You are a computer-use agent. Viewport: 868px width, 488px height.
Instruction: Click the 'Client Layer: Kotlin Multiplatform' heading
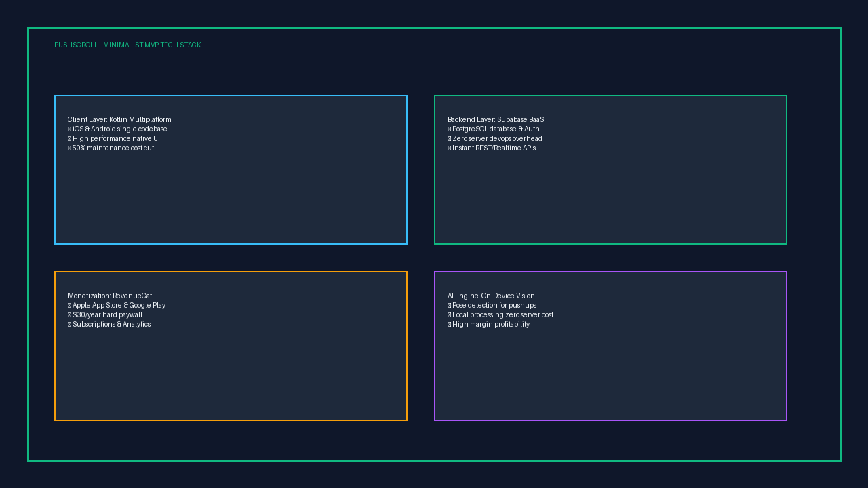click(x=119, y=120)
